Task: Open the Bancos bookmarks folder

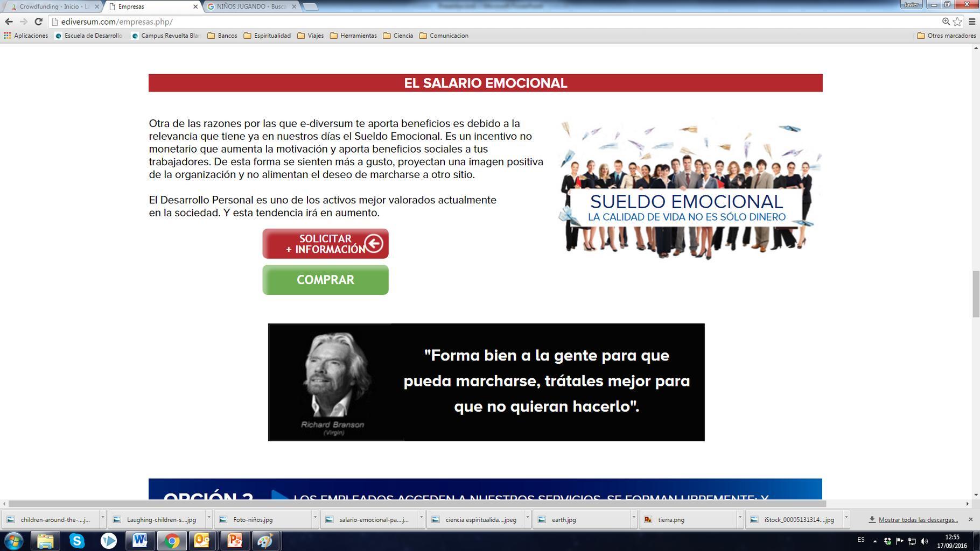Action: click(x=222, y=36)
